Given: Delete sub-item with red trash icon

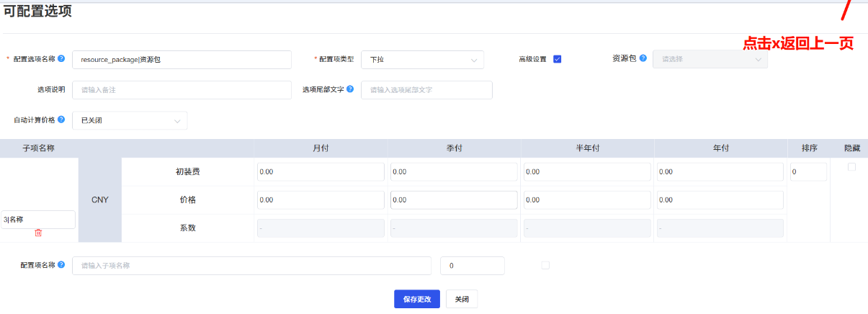Looking at the screenshot, I should pyautogui.click(x=38, y=233).
